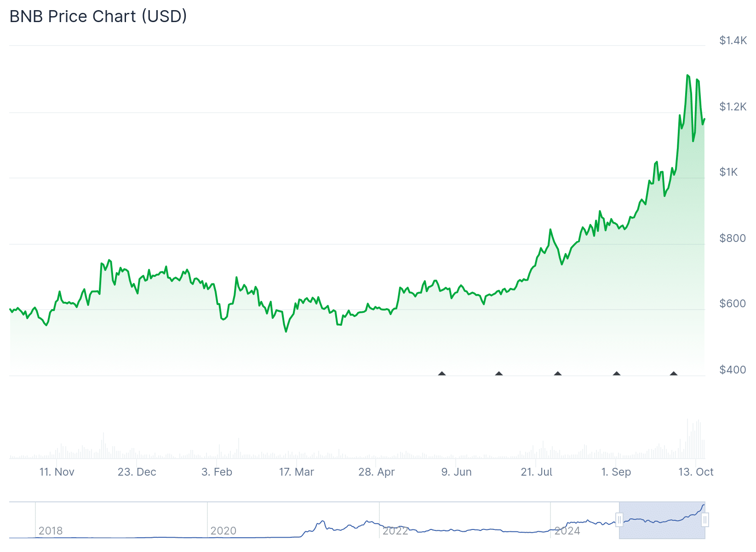Click the 2018 label in the navigator
The image size is (756, 552).
(51, 531)
